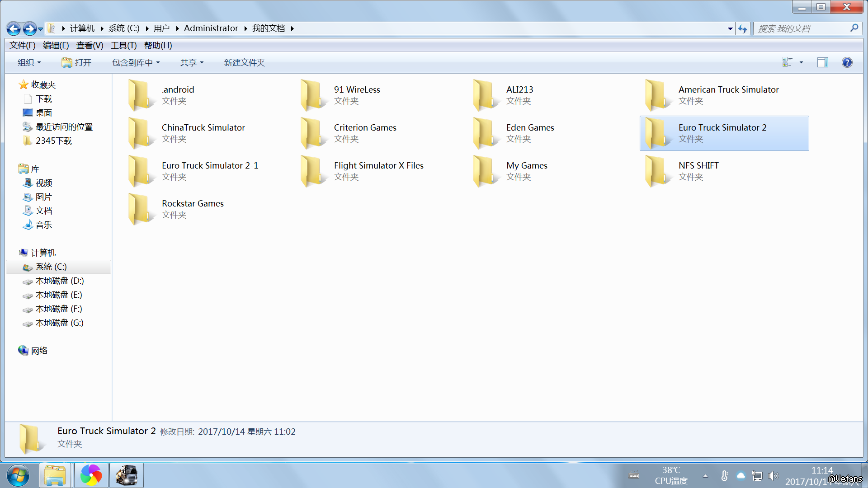Expand the 包含到库中 dropdown
Viewport: 868px width, 488px height.
tap(136, 62)
